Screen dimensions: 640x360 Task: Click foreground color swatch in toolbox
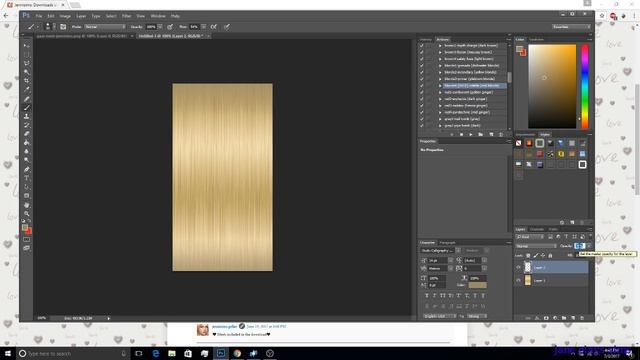pos(25,227)
